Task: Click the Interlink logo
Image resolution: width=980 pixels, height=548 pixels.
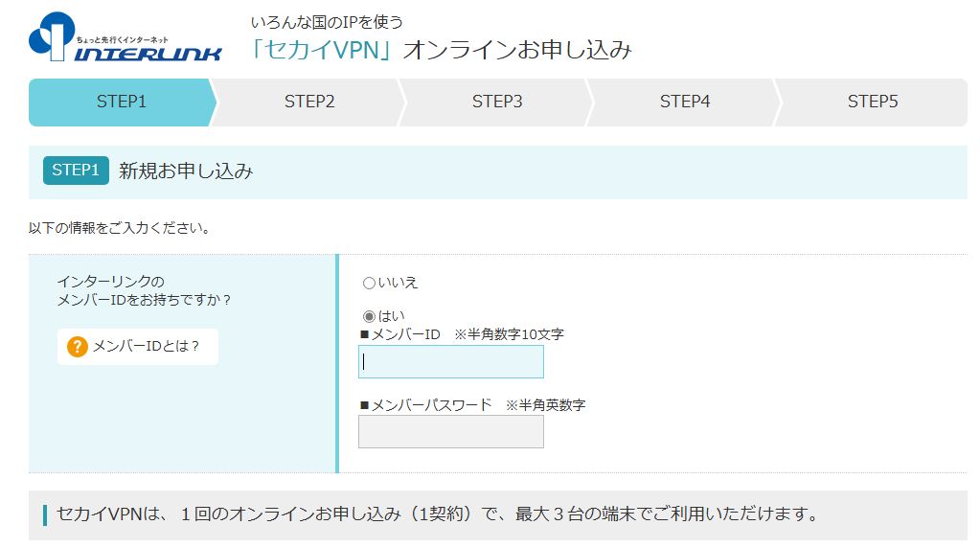Action: tap(125, 36)
